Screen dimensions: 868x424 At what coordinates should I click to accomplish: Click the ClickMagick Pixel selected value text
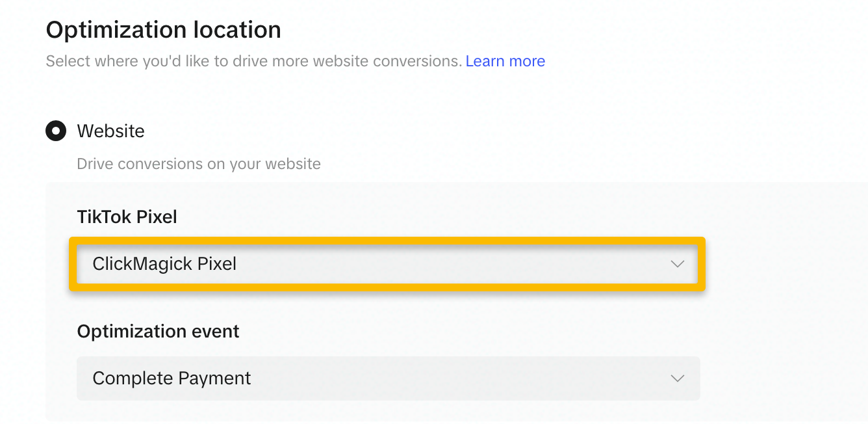(164, 264)
